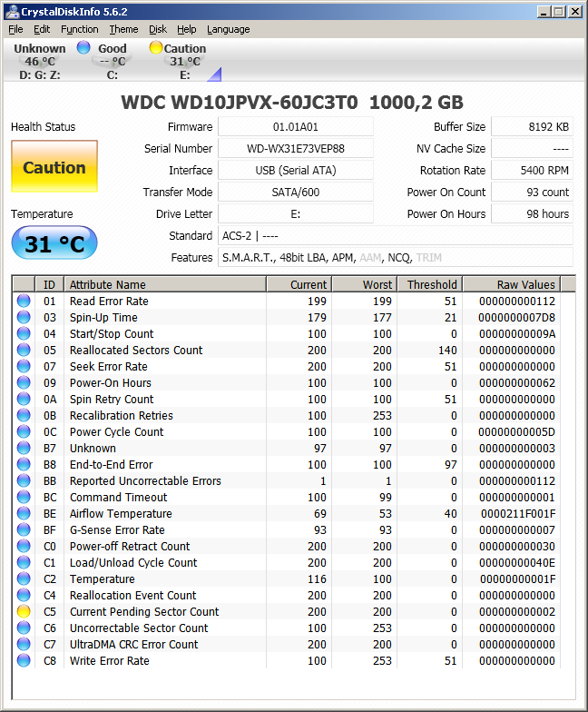Open the Function menu
This screenshot has width=588, height=712.
tap(80, 29)
